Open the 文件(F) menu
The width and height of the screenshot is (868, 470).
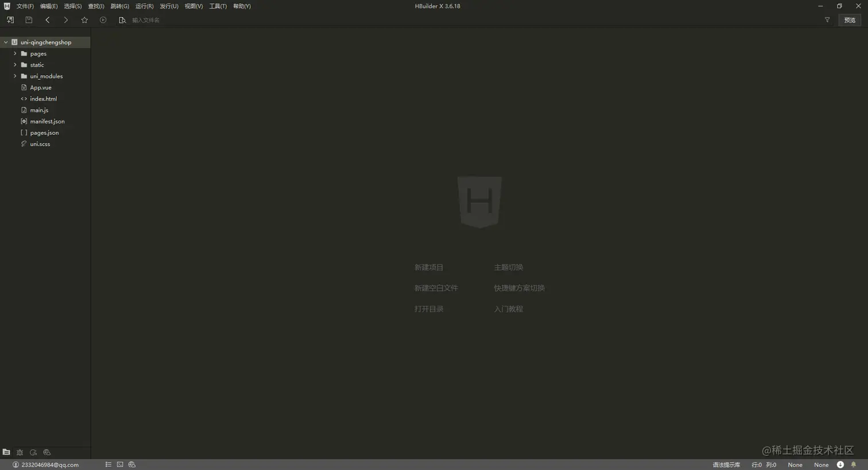[x=25, y=6]
